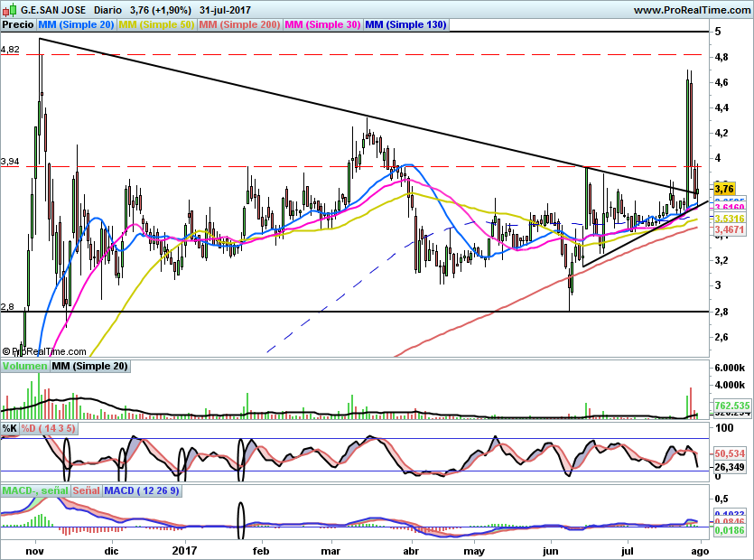Select the Precio indicator label
This screenshot has width=754, height=560.
[18, 25]
